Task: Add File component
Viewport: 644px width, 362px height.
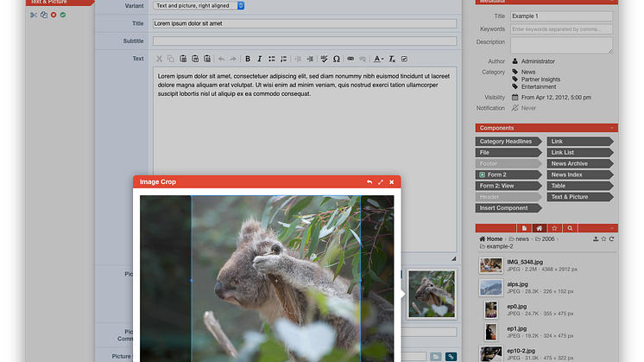Action: pos(508,152)
